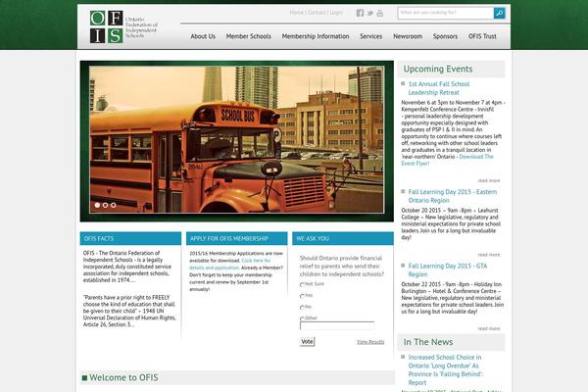The image size is (588, 392).
Task: Open the Services menu
Action: [370, 36]
